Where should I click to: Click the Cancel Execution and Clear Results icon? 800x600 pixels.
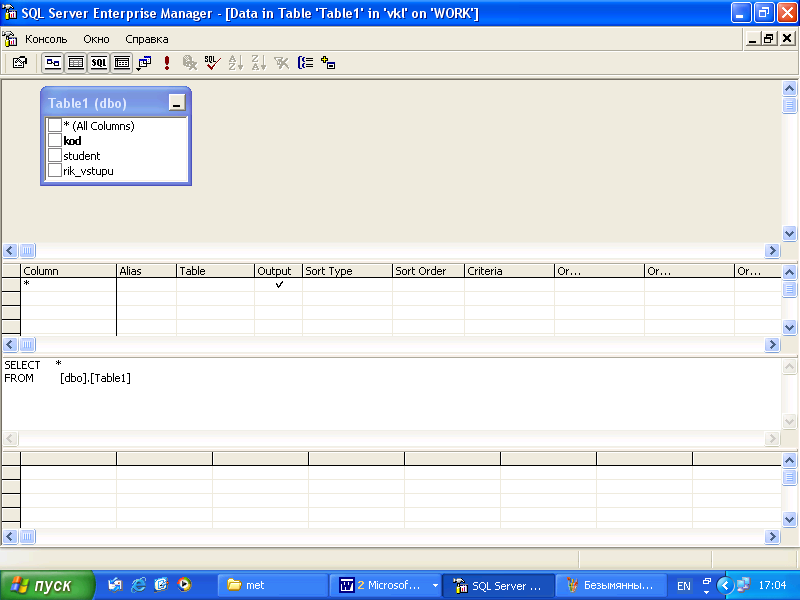pos(189,63)
